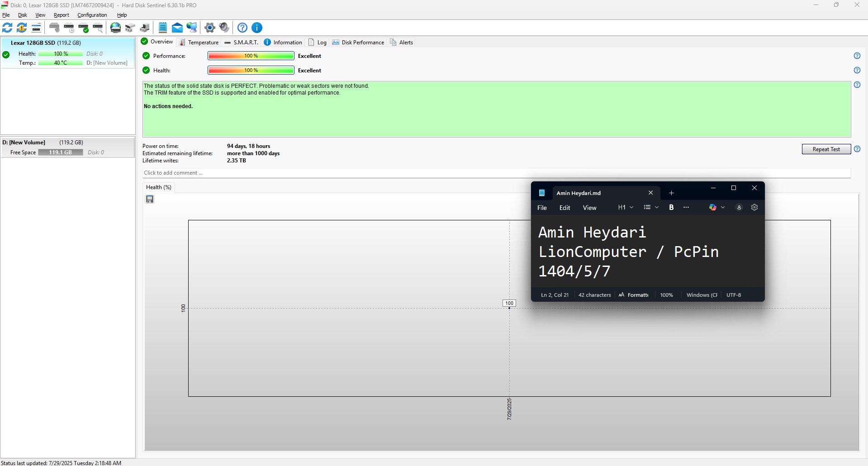Click the more options ellipsis in Notepad
This screenshot has width=868, height=466.
[x=686, y=207]
